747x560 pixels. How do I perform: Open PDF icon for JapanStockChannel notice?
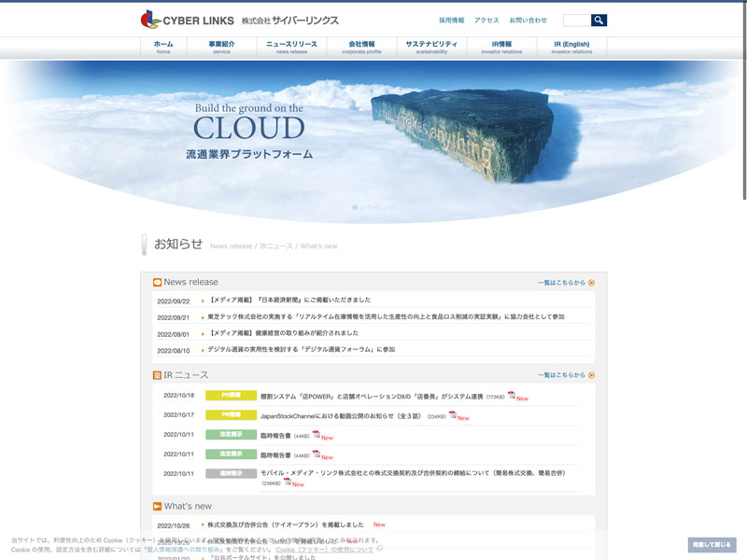click(453, 415)
